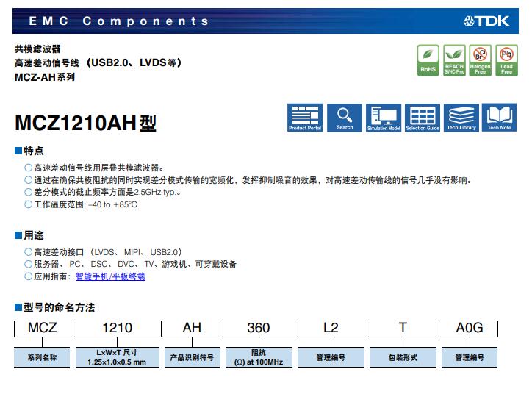Follow the 智能手机/平板终端 link
532x408 pixels.
[x=110, y=276]
